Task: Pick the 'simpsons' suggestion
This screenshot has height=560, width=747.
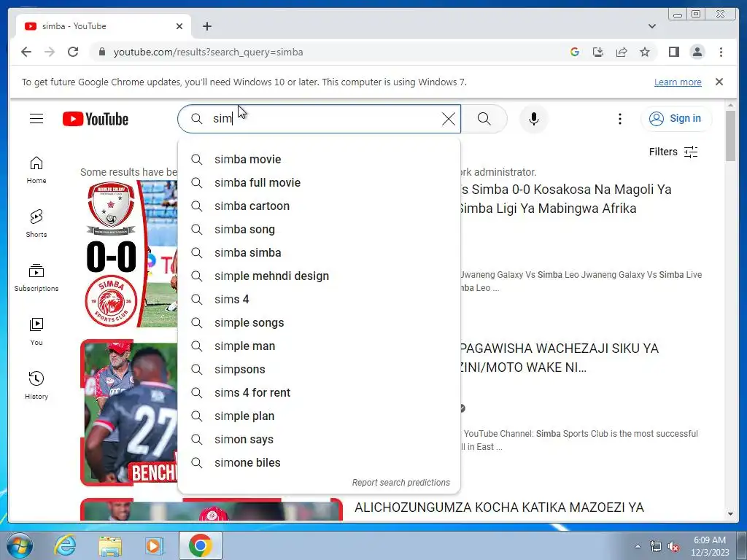Action: coord(319,369)
